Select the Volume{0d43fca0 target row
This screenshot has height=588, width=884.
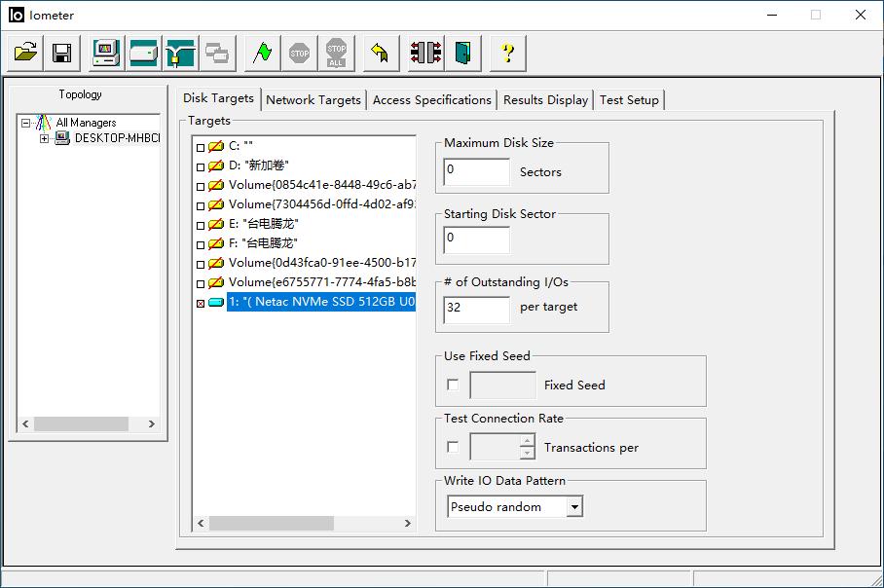point(322,263)
